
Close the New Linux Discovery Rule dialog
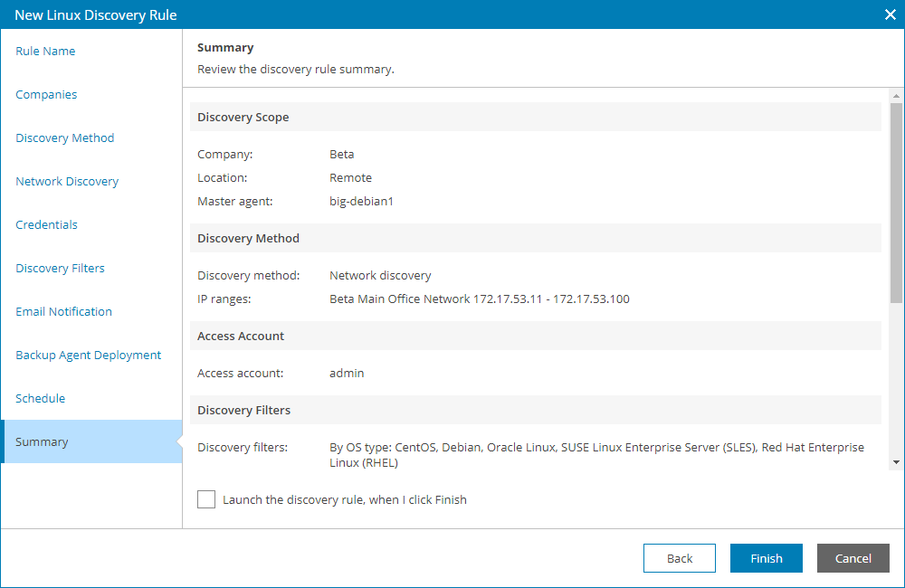click(x=891, y=14)
